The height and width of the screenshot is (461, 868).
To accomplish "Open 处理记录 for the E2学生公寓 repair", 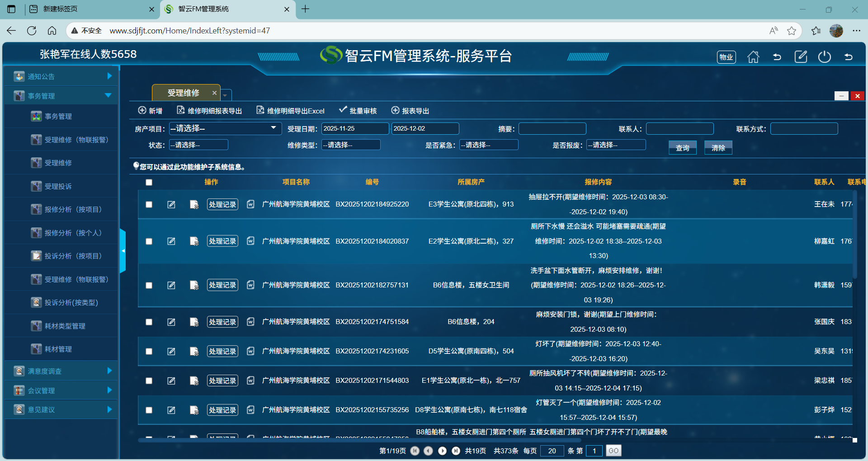I will [222, 241].
